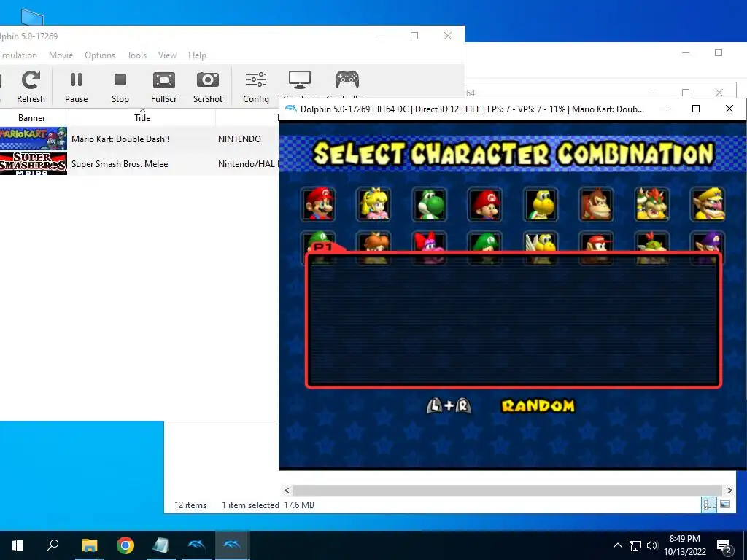This screenshot has width=747, height=560.
Task: Select Bowser Jr. character portrait
Action: click(x=651, y=241)
